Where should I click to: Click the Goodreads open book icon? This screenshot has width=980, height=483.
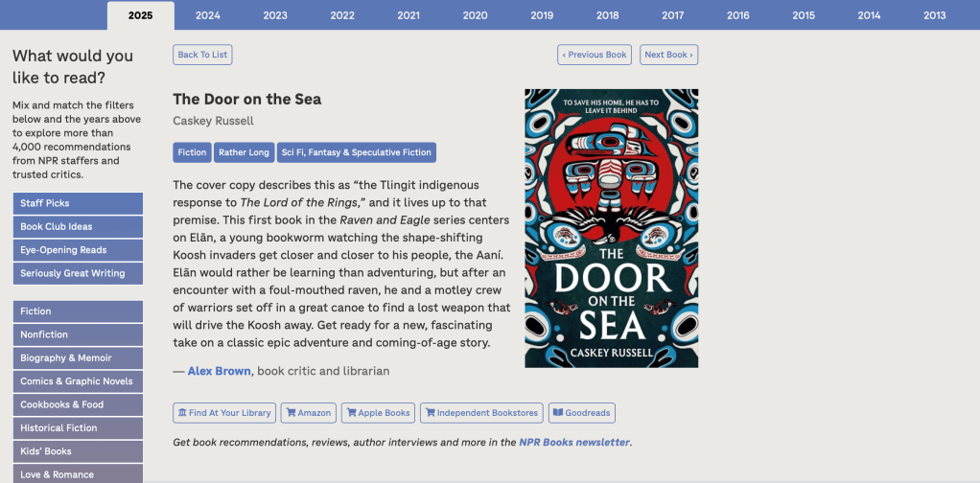557,413
